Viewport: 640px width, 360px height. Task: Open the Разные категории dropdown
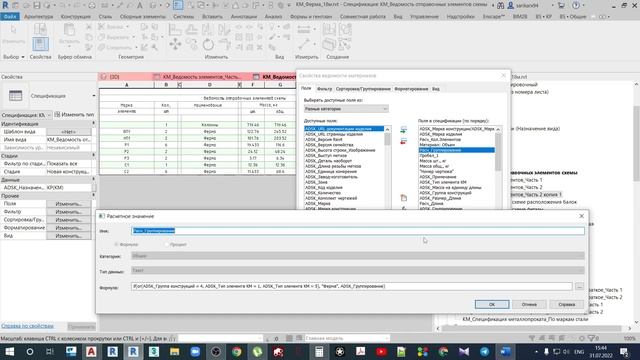[x=346, y=109]
